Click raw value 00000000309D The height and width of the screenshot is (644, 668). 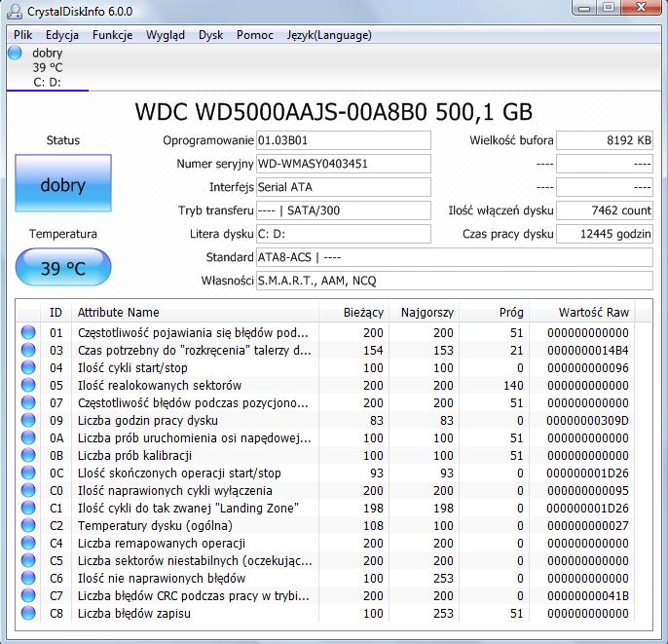[x=588, y=420]
